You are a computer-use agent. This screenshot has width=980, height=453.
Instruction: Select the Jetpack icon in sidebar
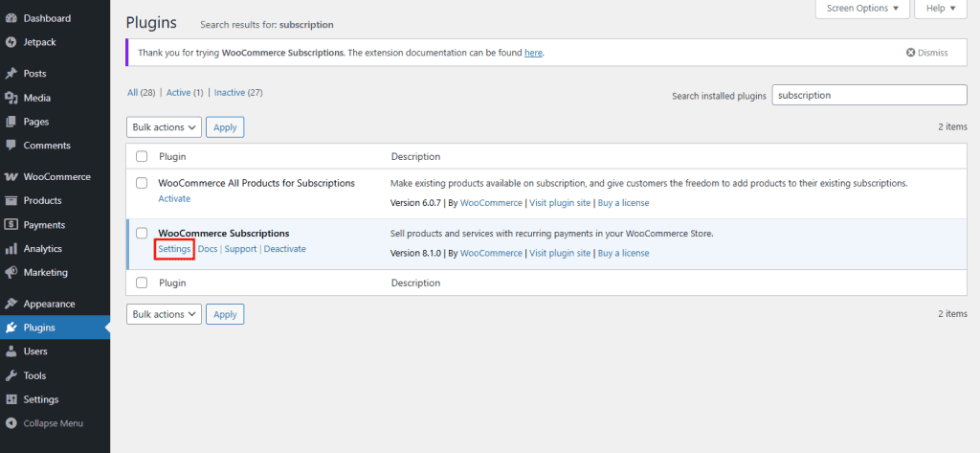point(11,42)
